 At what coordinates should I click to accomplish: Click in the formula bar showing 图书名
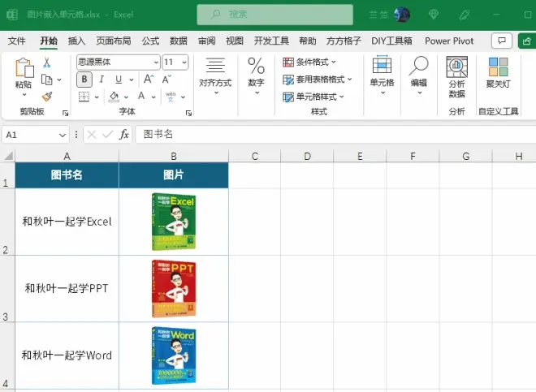(335, 134)
